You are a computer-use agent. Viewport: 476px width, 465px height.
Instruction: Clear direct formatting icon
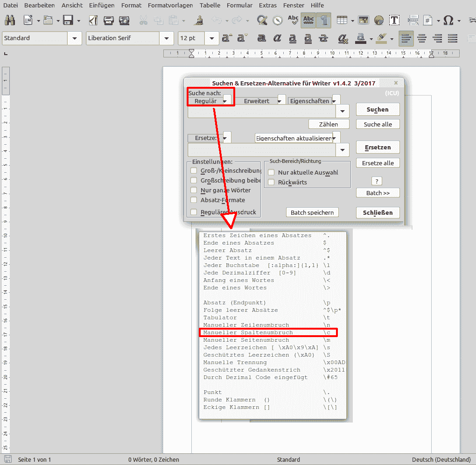(x=343, y=38)
